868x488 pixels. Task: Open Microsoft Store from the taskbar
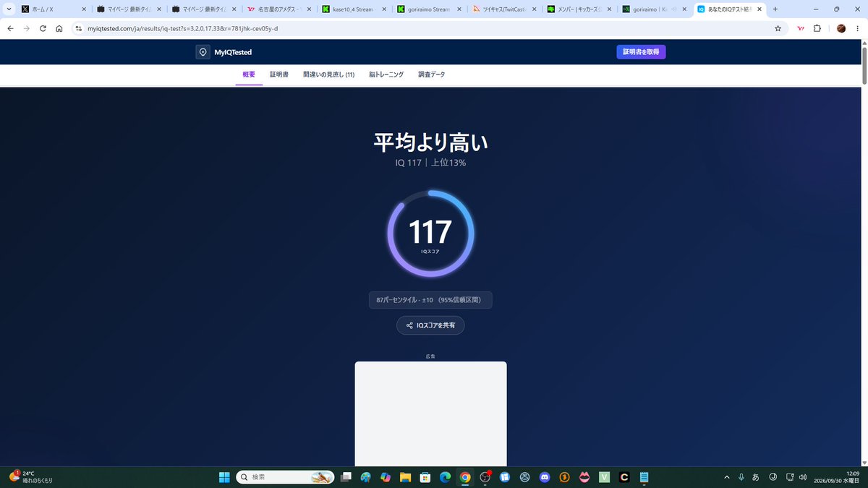pos(425,477)
